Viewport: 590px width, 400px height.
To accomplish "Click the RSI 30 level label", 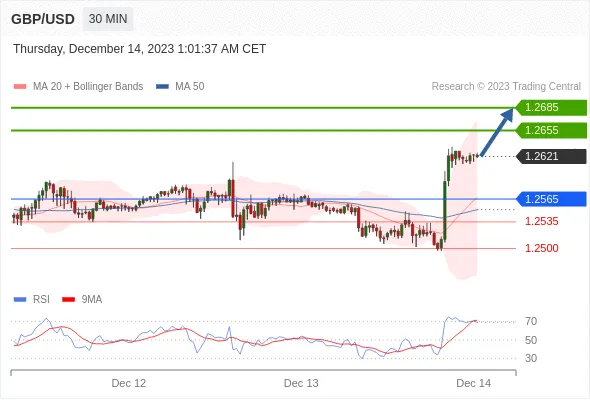I will click(x=531, y=358).
